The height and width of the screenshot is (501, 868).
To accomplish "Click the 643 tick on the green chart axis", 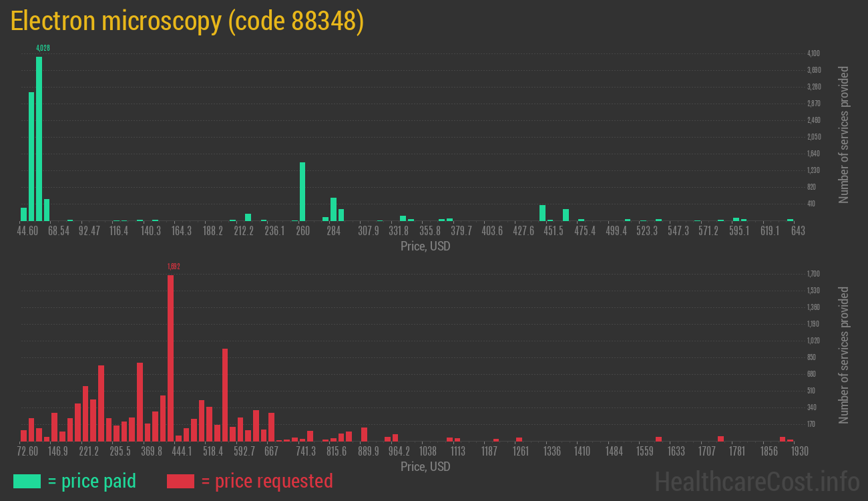I will point(797,231).
